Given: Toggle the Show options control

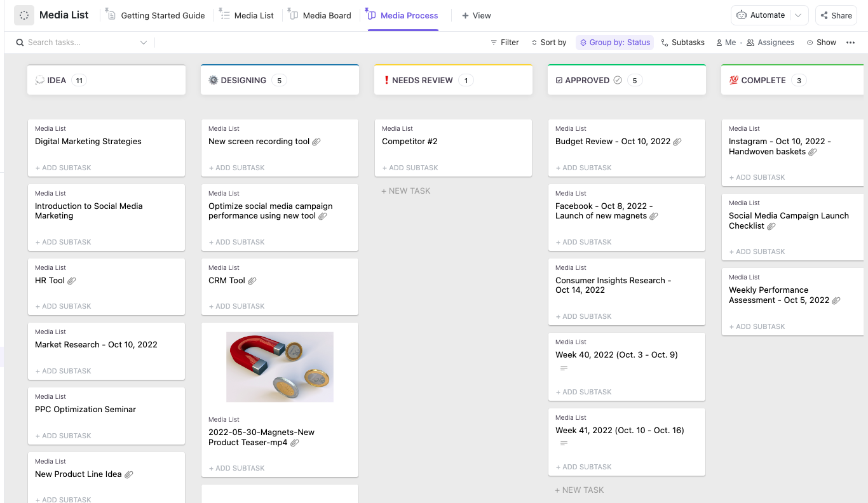Looking at the screenshot, I should point(822,42).
